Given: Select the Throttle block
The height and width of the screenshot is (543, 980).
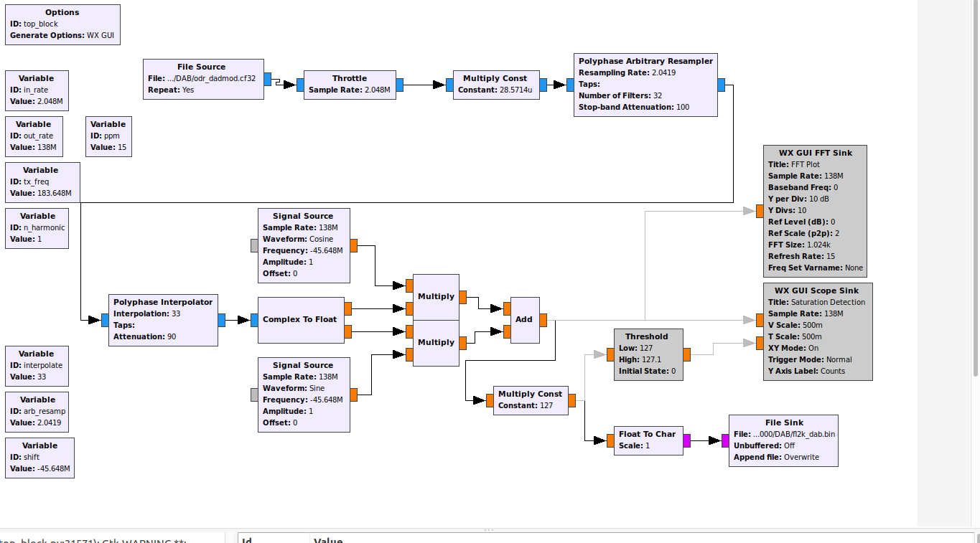Looking at the screenshot, I should click(350, 85).
